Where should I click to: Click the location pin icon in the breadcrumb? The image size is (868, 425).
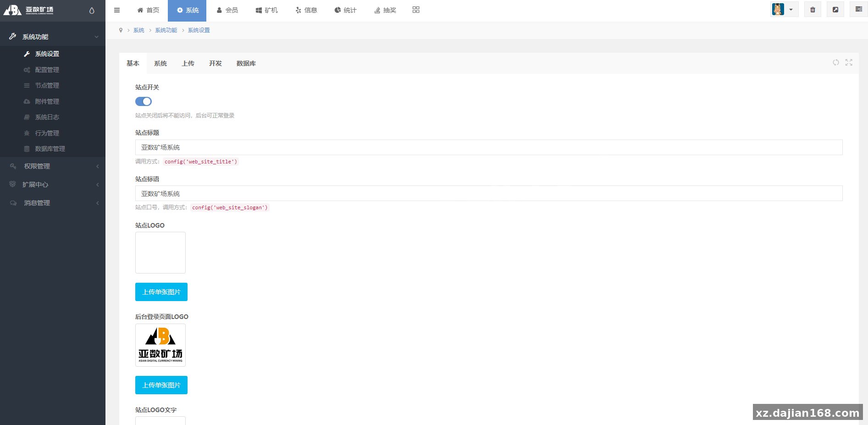(x=121, y=30)
